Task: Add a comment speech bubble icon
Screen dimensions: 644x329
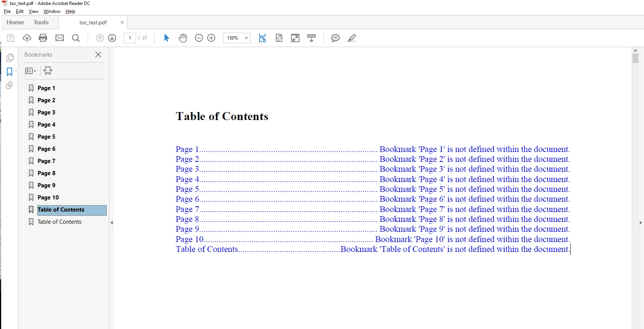Action: (x=335, y=38)
